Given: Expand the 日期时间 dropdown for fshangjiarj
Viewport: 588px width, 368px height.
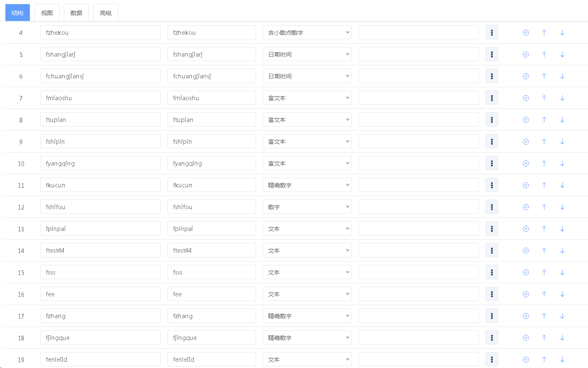Looking at the screenshot, I should click(x=307, y=54).
